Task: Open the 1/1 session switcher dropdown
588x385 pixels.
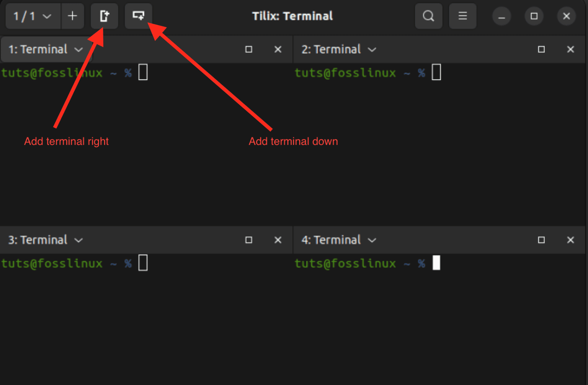Action: [x=33, y=16]
